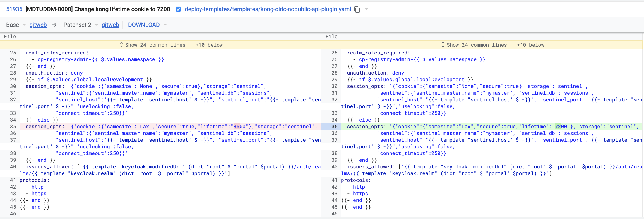Click right arrow between Base and Patchset
This screenshot has height=219, width=644.
[54, 25]
